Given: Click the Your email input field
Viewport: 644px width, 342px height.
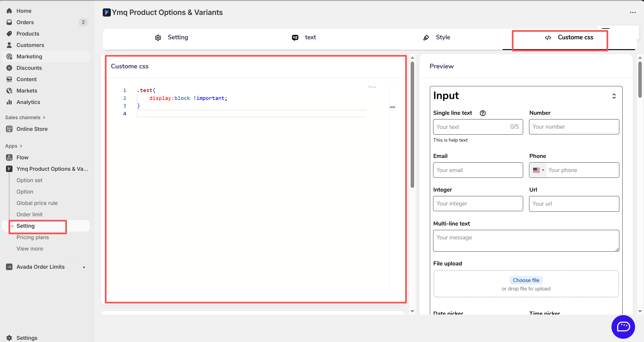Looking at the screenshot, I should click(x=478, y=170).
